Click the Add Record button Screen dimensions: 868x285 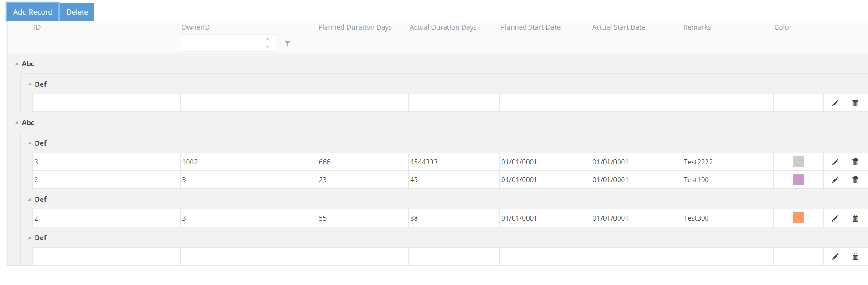pos(33,12)
